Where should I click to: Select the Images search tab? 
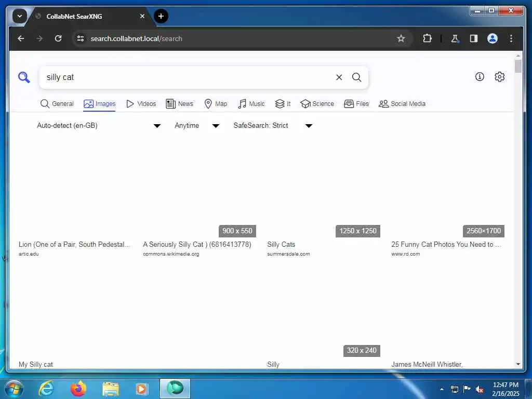[x=99, y=103]
